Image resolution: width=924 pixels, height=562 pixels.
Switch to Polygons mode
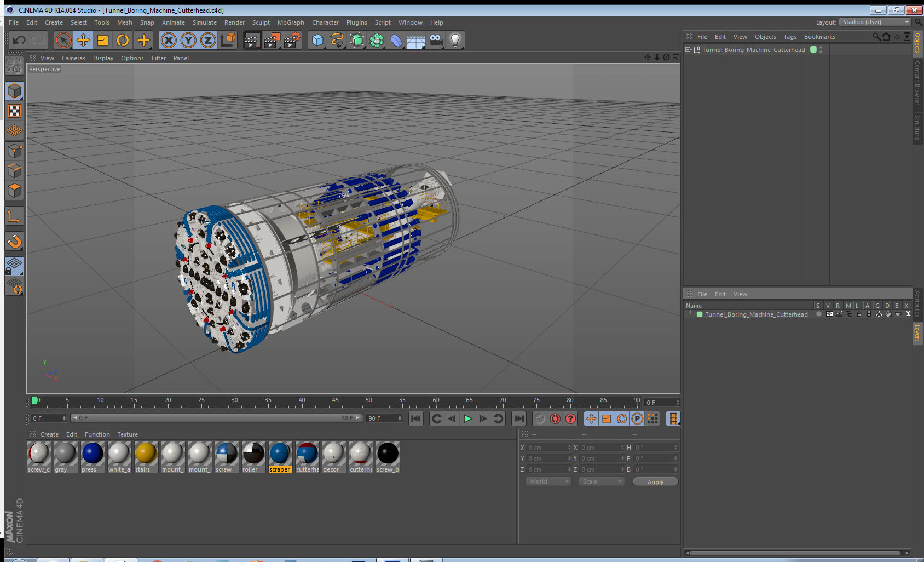[14, 191]
